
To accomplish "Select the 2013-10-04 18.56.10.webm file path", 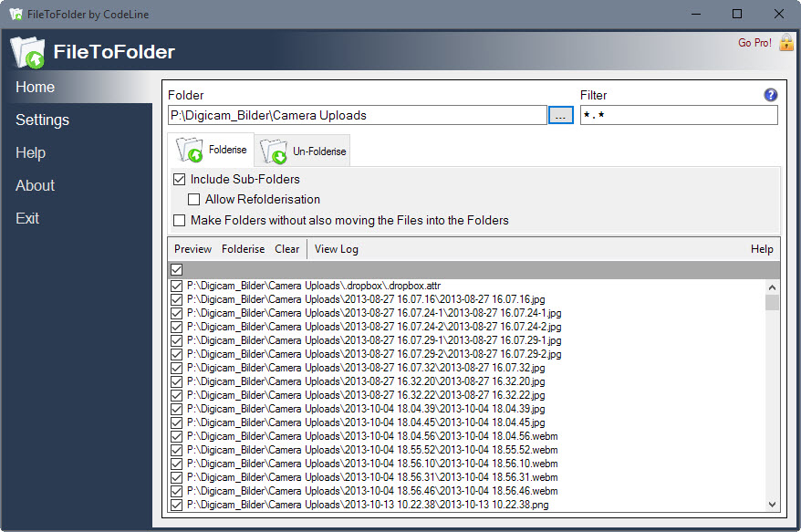I will tap(372, 464).
